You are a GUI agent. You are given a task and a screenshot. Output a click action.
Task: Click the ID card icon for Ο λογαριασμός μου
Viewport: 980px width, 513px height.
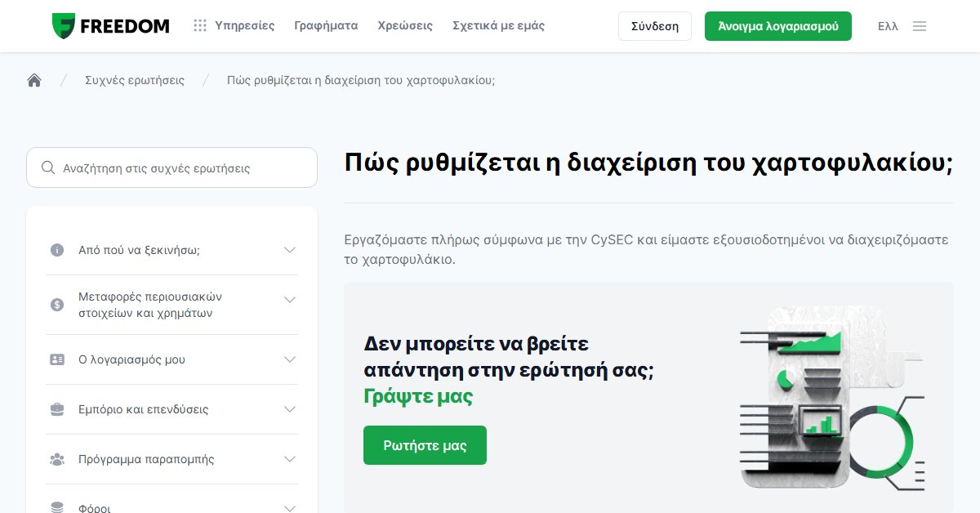pos(57,359)
